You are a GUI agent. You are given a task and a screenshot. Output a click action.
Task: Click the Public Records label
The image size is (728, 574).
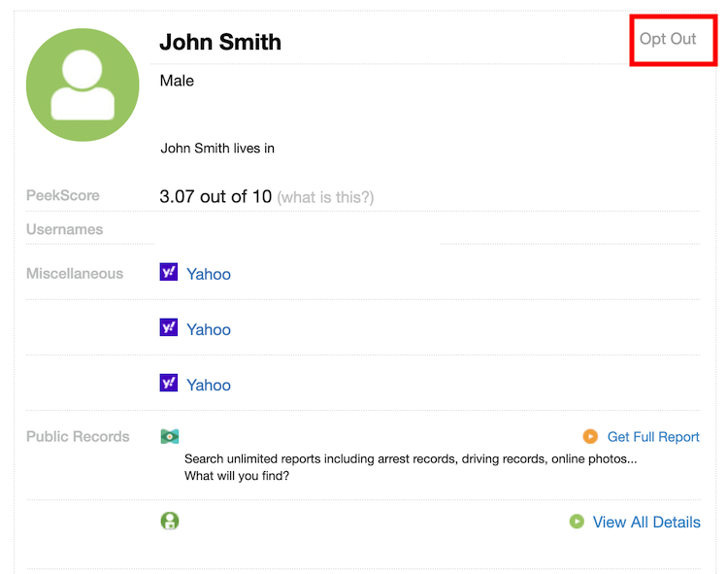coord(78,436)
